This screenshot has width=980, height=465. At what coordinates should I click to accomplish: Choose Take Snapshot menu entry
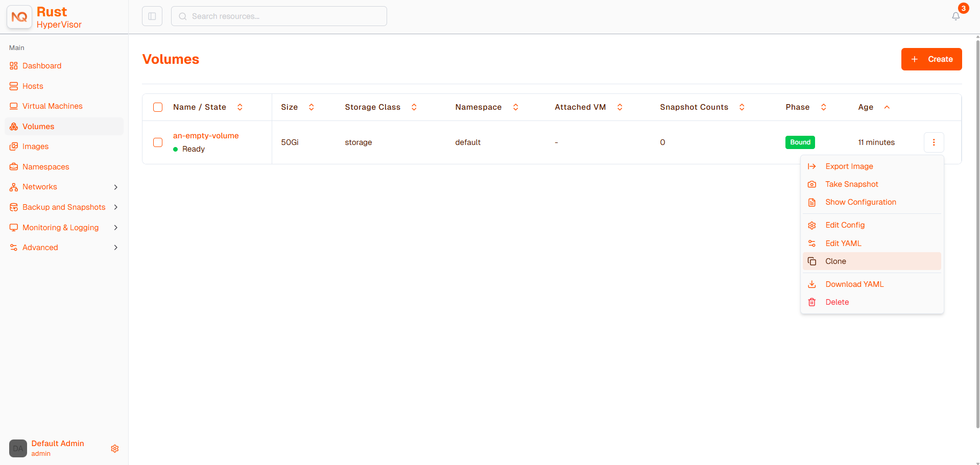click(872, 184)
